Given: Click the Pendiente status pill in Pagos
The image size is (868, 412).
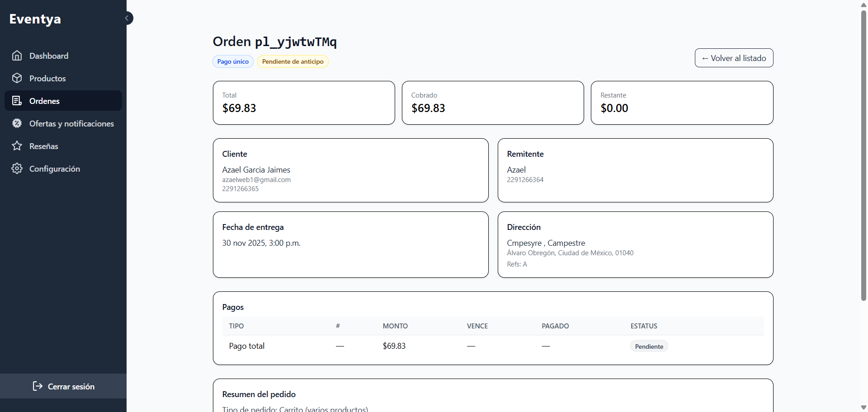Looking at the screenshot, I should pos(649,346).
